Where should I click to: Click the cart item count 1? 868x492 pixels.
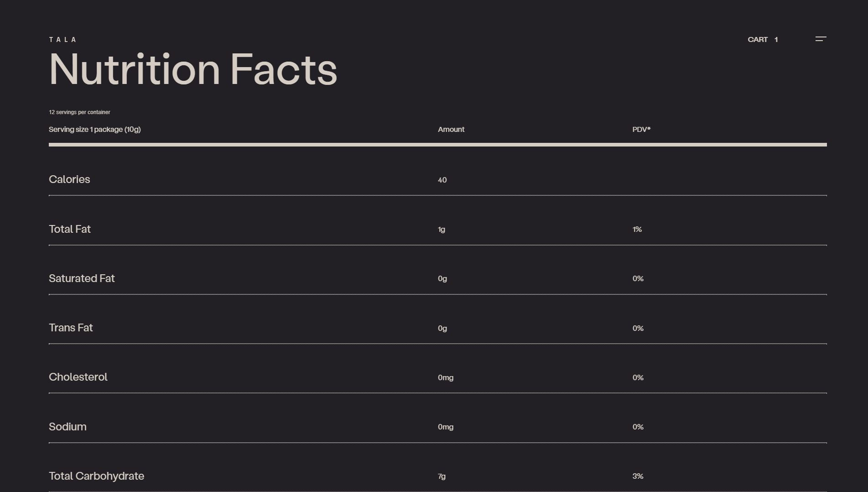click(776, 40)
